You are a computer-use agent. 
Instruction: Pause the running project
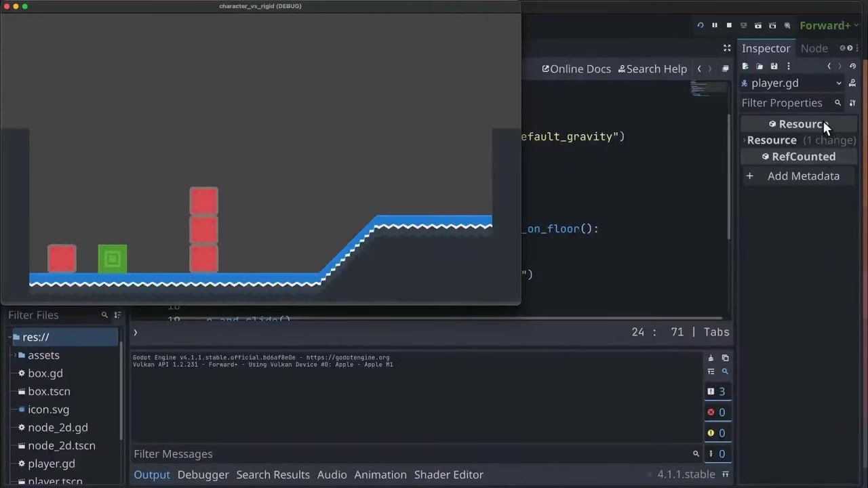715,26
